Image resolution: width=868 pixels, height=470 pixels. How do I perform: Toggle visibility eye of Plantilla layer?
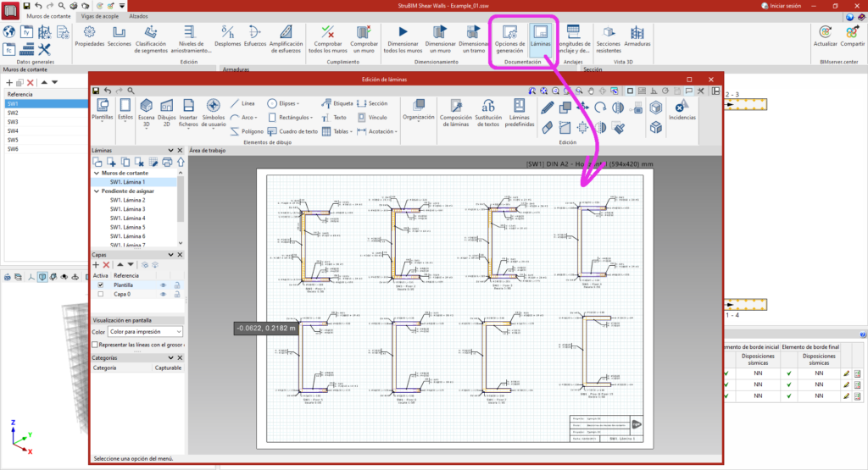tap(164, 285)
